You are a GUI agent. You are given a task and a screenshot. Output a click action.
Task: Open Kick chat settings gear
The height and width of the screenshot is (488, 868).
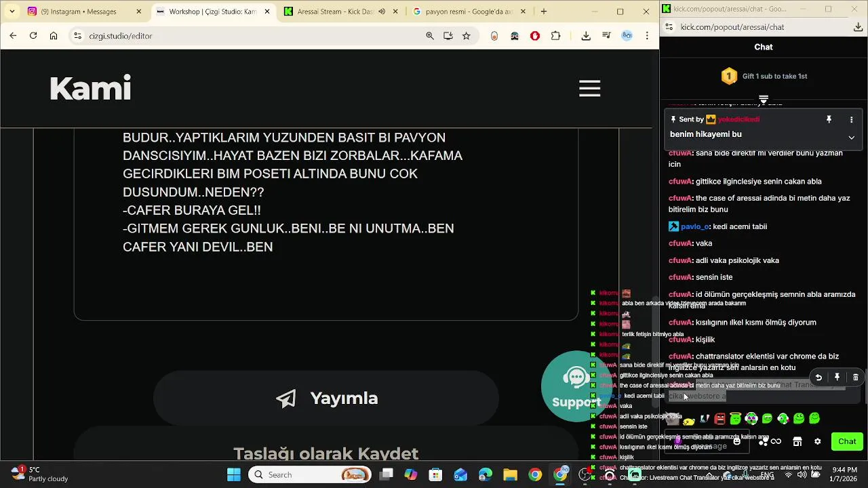coord(817,441)
